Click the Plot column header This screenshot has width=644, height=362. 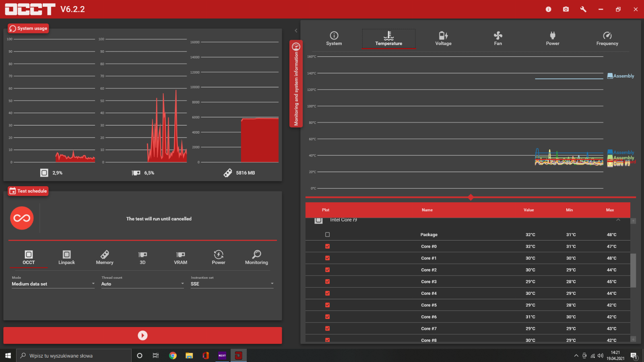coord(326,210)
